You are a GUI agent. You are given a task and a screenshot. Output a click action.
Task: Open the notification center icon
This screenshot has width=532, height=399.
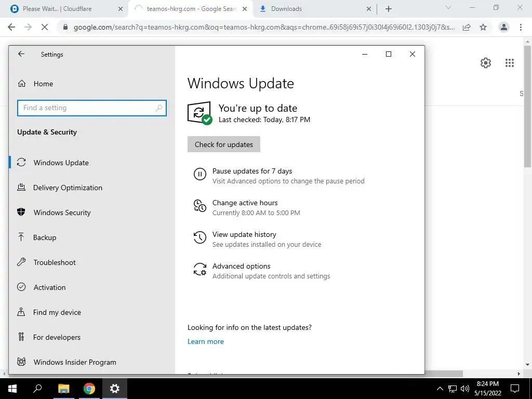tap(515, 389)
